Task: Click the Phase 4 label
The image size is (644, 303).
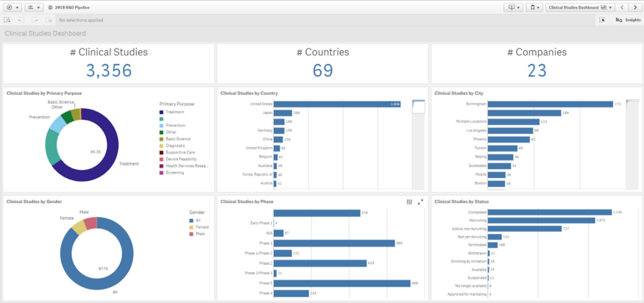Action: click(266, 293)
